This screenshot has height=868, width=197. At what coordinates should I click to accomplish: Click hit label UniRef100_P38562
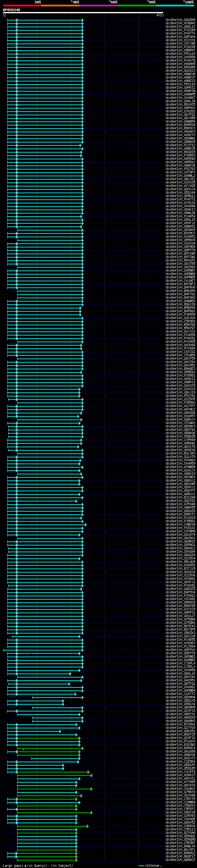[180, 521]
